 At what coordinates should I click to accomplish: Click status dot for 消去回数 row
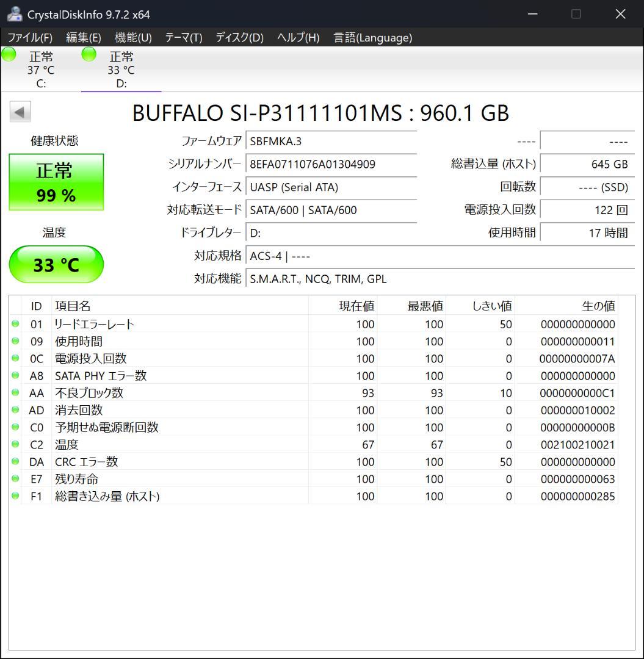[x=15, y=410]
